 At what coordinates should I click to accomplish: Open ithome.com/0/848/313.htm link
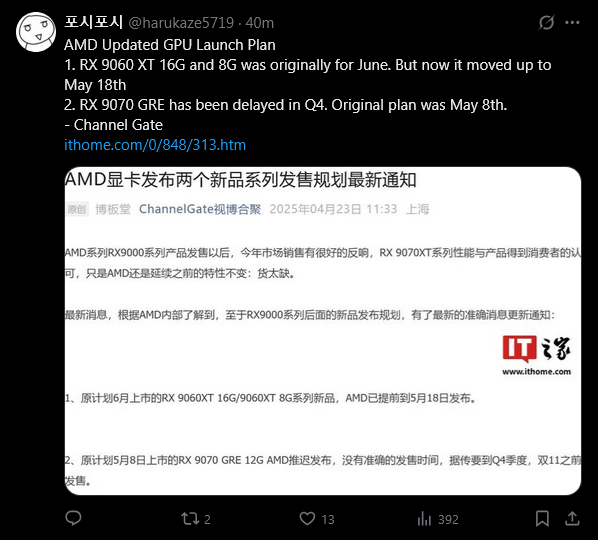[x=155, y=145]
